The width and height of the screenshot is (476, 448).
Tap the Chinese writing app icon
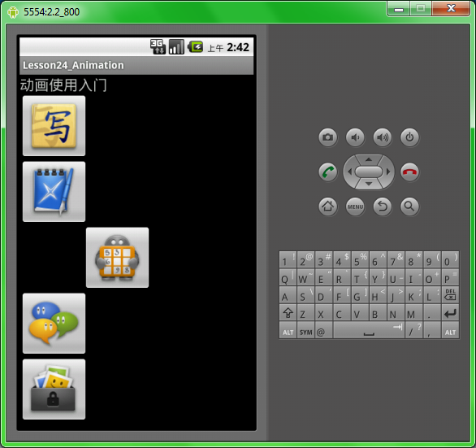pos(54,126)
